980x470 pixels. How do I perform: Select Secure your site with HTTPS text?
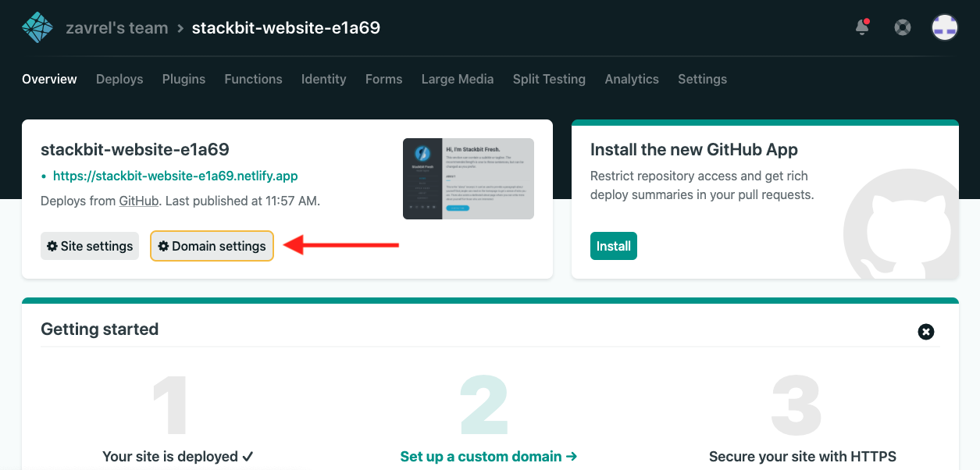pyautogui.click(x=803, y=456)
